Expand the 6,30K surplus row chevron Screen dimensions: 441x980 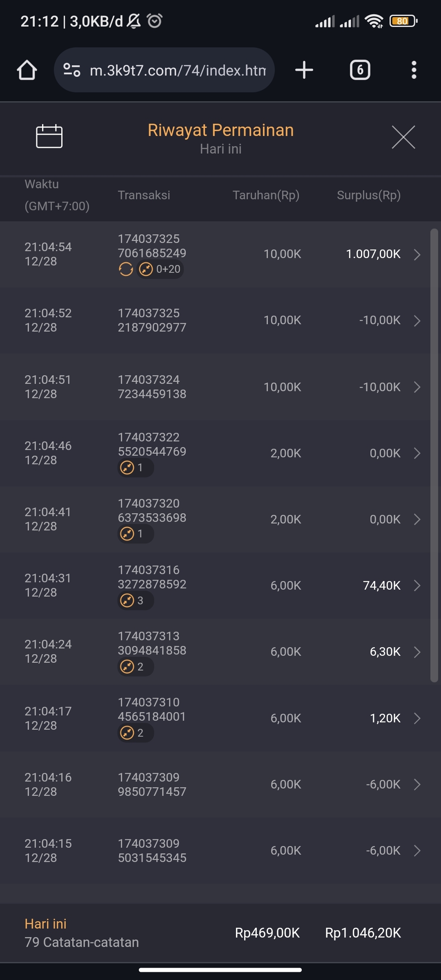click(417, 652)
